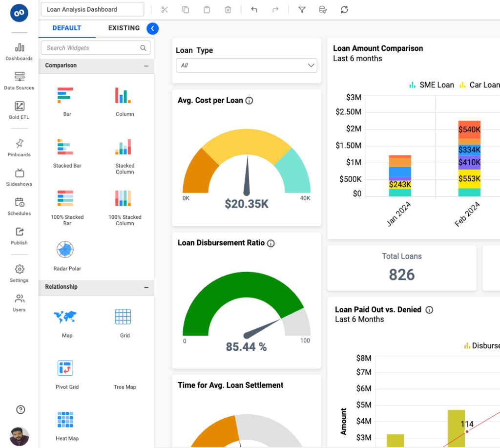Collapse the Comparison widget section
500x448 pixels.
(x=146, y=65)
